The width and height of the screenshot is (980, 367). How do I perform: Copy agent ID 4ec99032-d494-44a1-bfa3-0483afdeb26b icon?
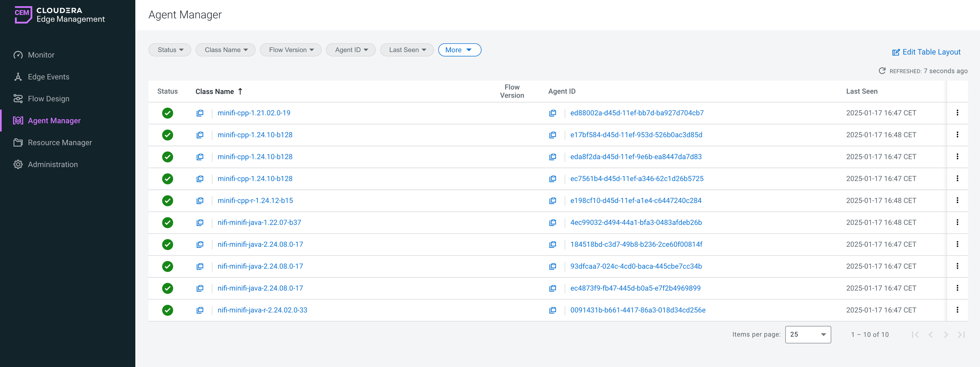pos(552,222)
